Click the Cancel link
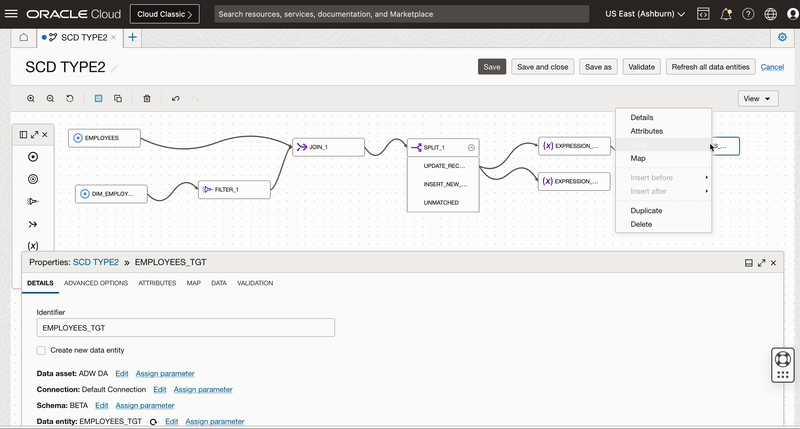The height and width of the screenshot is (429, 800). tap(772, 67)
